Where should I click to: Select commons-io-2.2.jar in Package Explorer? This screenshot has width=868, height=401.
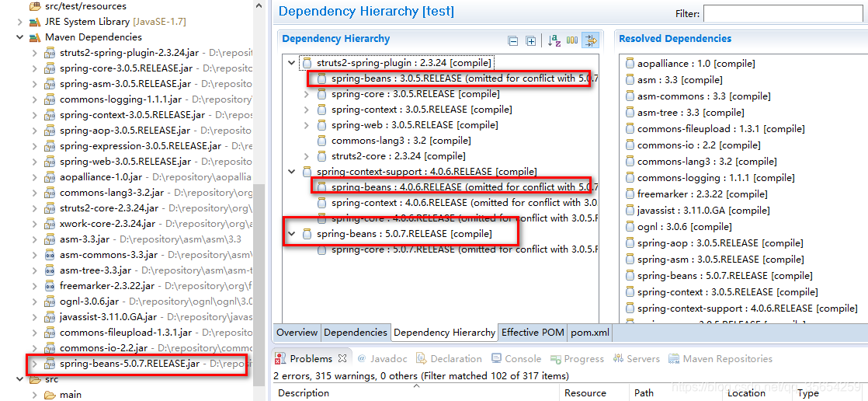click(103, 348)
